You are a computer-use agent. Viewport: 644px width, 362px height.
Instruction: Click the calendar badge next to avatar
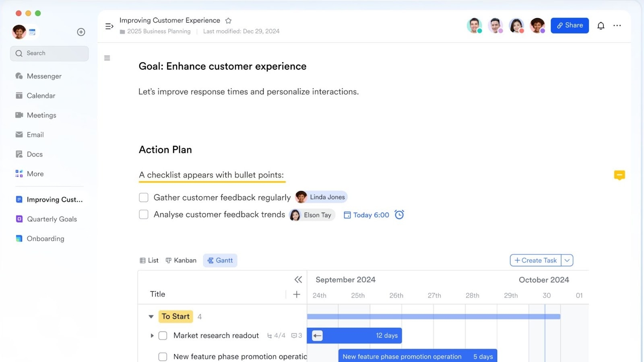click(32, 32)
